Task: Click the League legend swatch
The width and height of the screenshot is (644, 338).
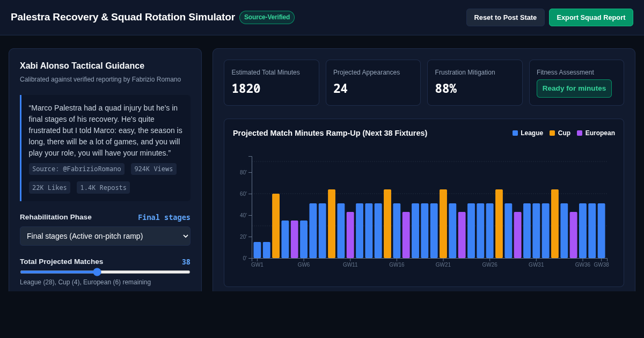Action: click(515, 133)
